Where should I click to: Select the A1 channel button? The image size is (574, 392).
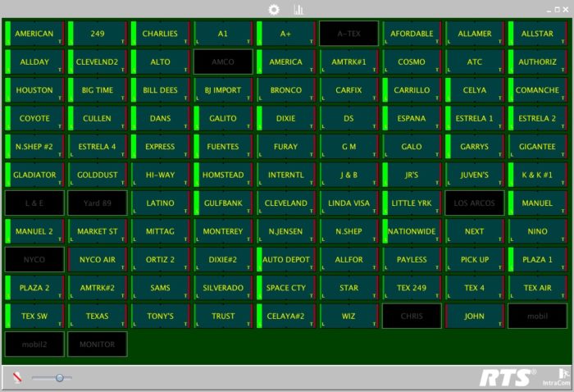(223, 34)
